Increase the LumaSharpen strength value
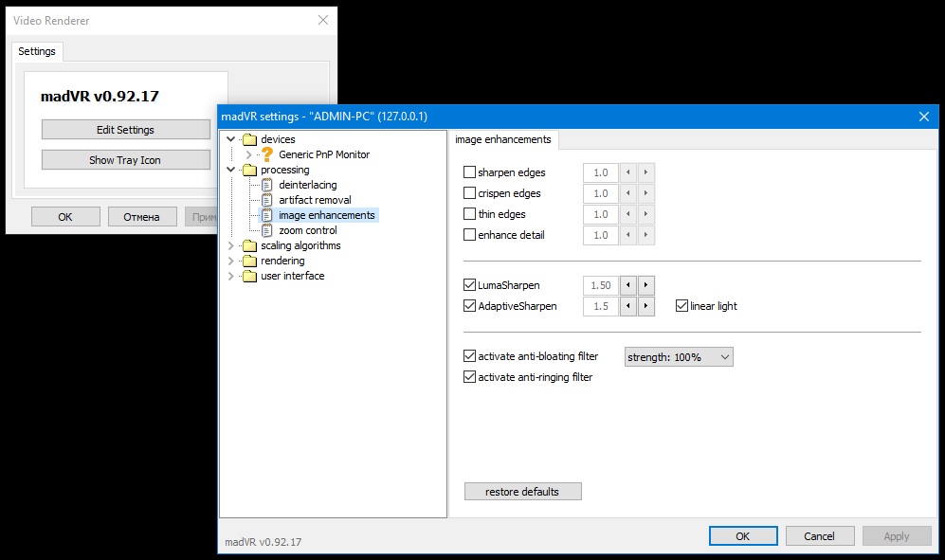This screenshot has height=560, width=945. (x=645, y=285)
